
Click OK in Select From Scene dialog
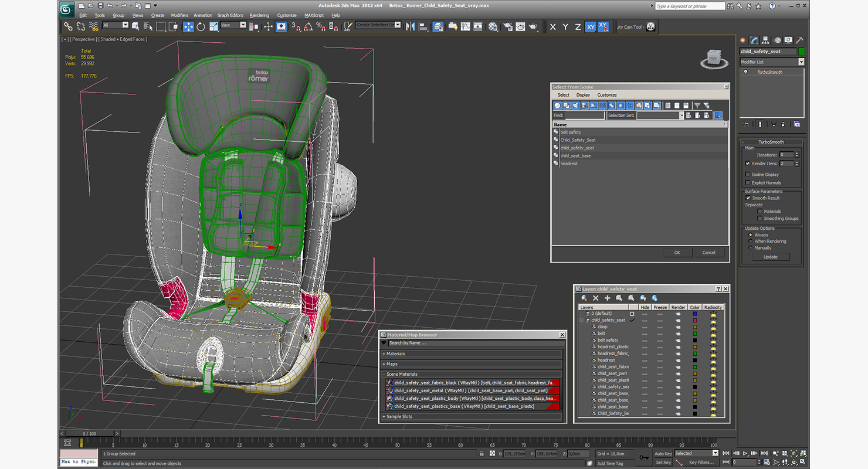coord(677,253)
